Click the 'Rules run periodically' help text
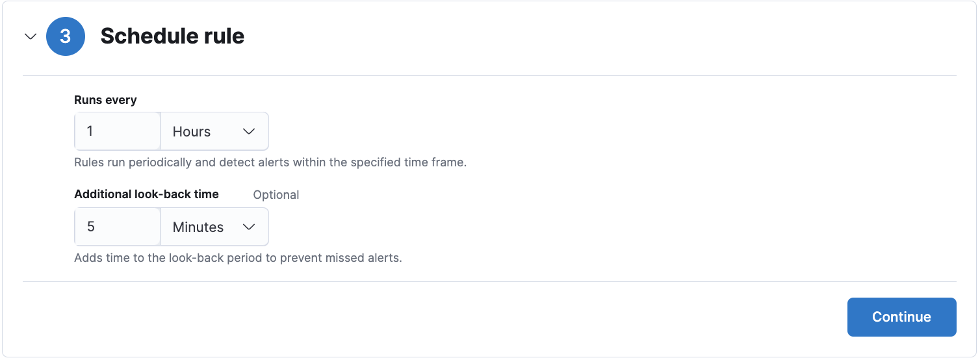Image resolution: width=980 pixels, height=360 pixels. pos(270,162)
